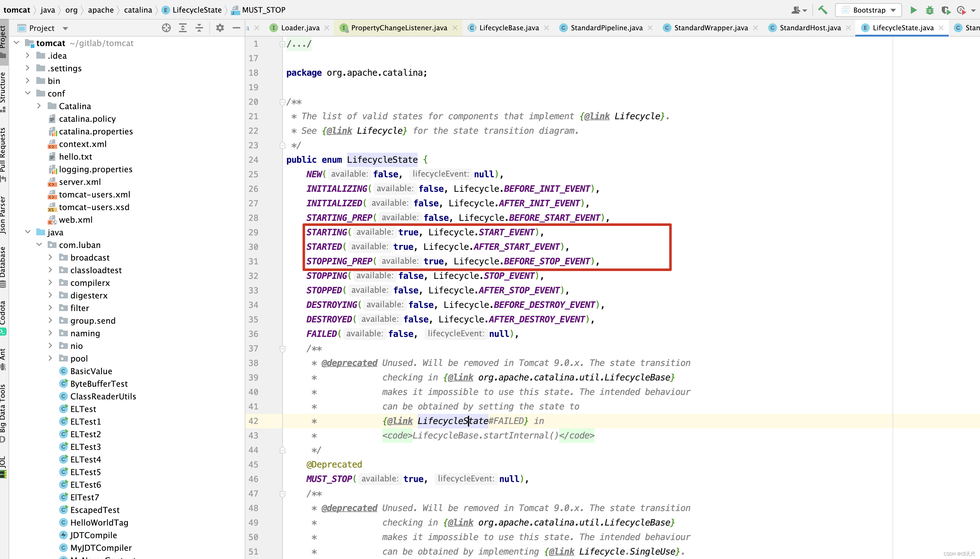Screen dimensions: 980x559
Task: Switch to the PropertyChangeListener.java tab
Action: click(399, 28)
